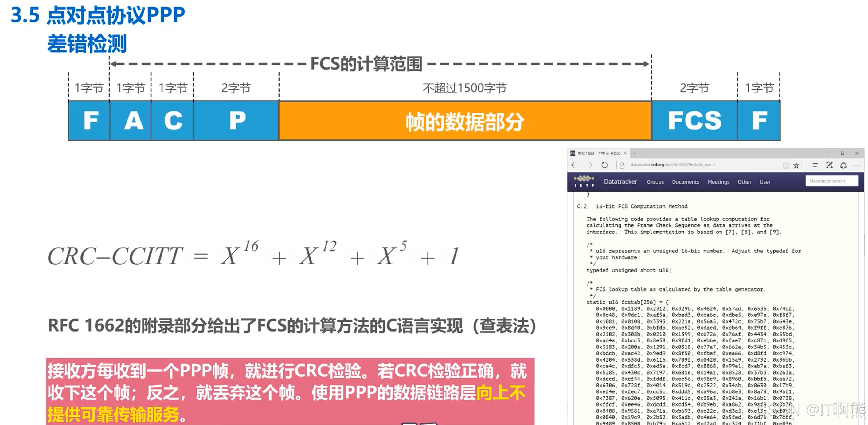Image resolution: width=868 pixels, height=425 pixels.
Task: Click the IETF logo
Action: click(x=585, y=182)
